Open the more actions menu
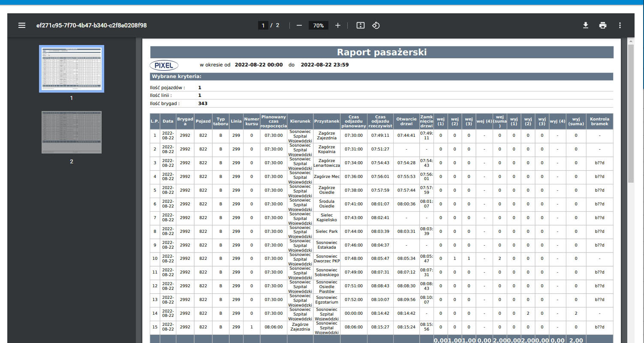 (620, 25)
